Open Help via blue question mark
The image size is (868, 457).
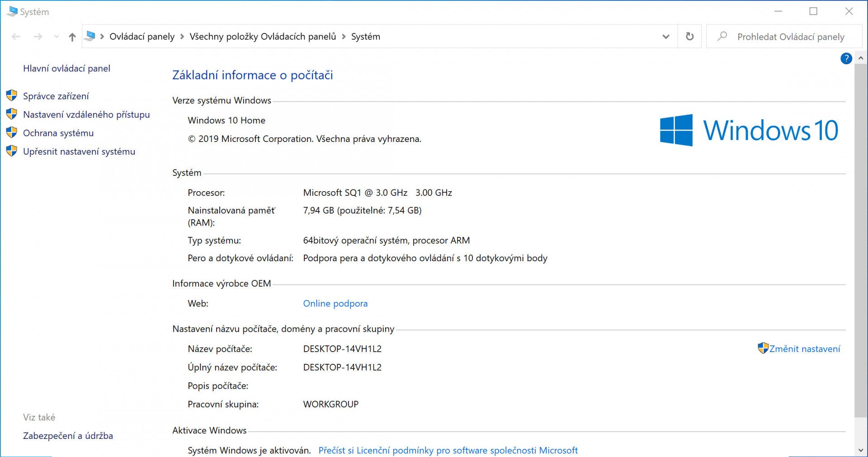[x=846, y=58]
